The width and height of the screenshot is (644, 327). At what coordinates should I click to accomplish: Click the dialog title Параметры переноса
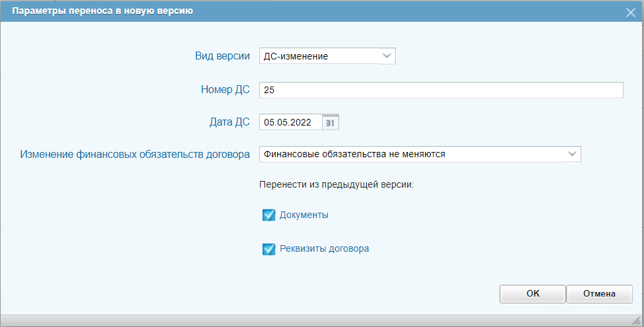point(102,11)
